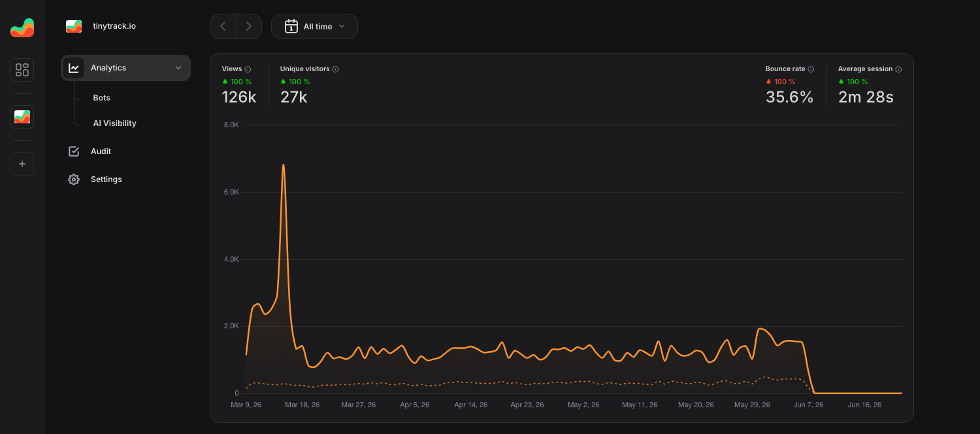980x434 pixels.
Task: Click the tinytrack.io site logo
Action: pyautogui.click(x=74, y=27)
